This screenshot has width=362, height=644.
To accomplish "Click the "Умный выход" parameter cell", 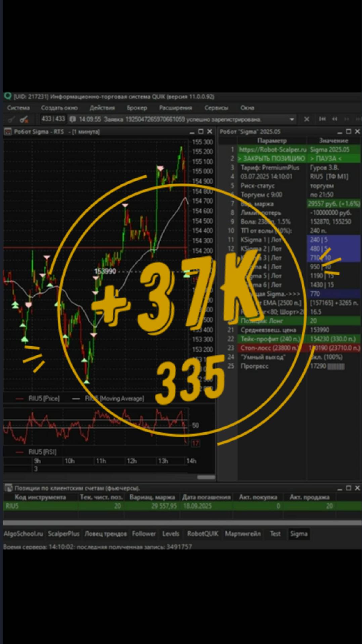I will point(272,357).
